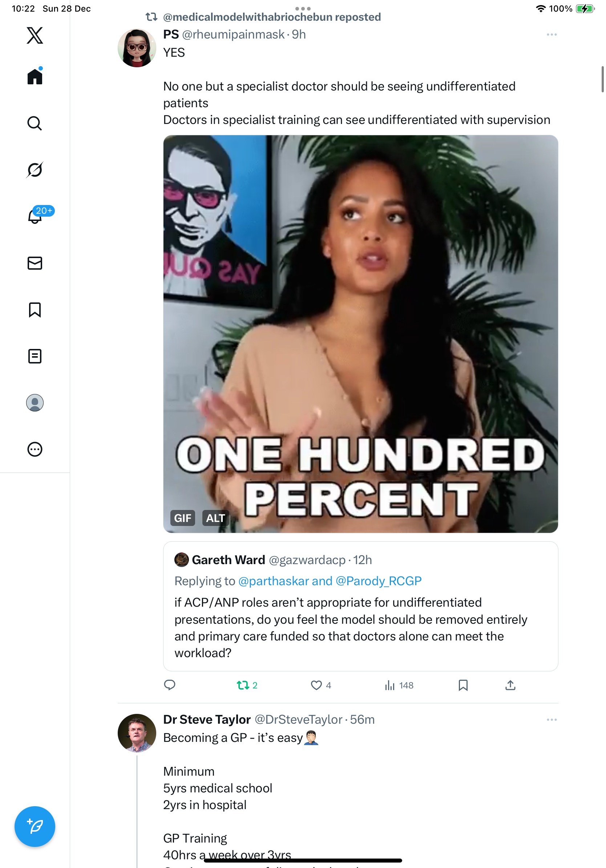This screenshot has height=868, width=606.
Task: Open Lists icon in sidebar
Action: pos(35,356)
